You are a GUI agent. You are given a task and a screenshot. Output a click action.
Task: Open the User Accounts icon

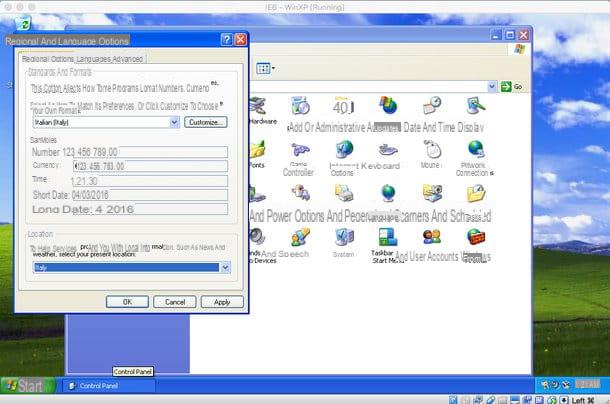(432, 237)
